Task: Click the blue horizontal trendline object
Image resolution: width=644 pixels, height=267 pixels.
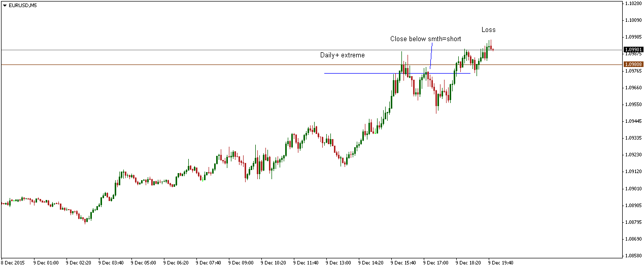Action: point(397,73)
